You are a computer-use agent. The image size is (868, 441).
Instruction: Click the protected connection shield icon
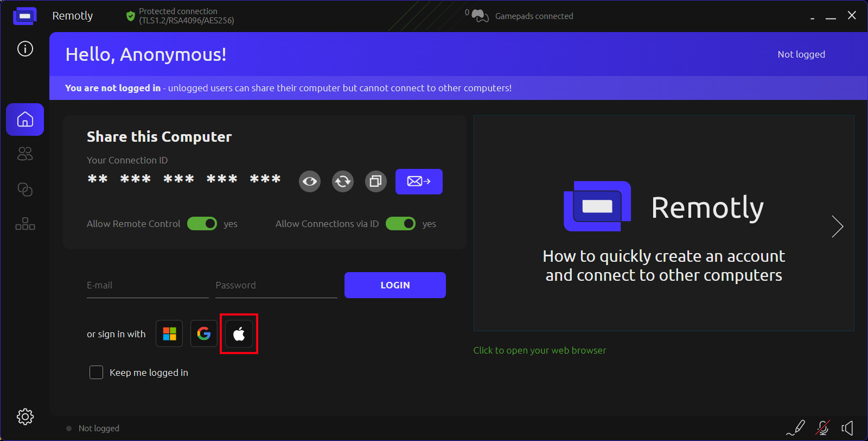[130, 16]
